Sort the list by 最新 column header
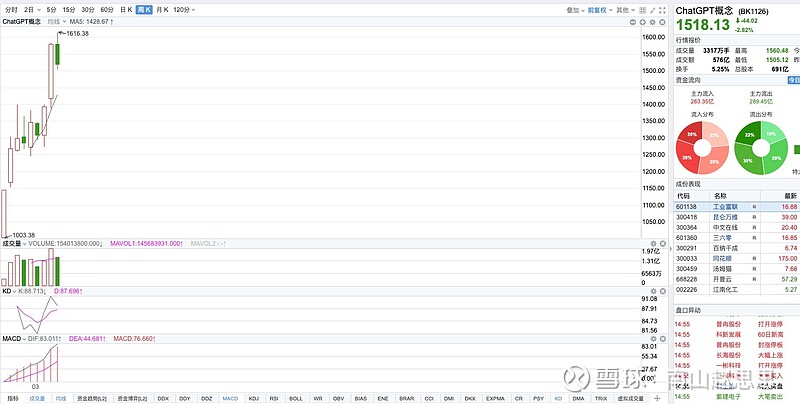800x404 pixels. click(x=790, y=196)
